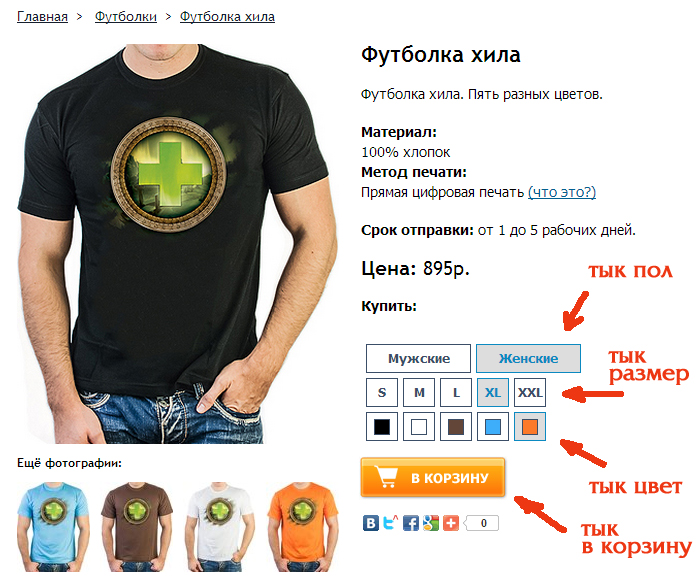Share via Facebook icon

click(411, 523)
